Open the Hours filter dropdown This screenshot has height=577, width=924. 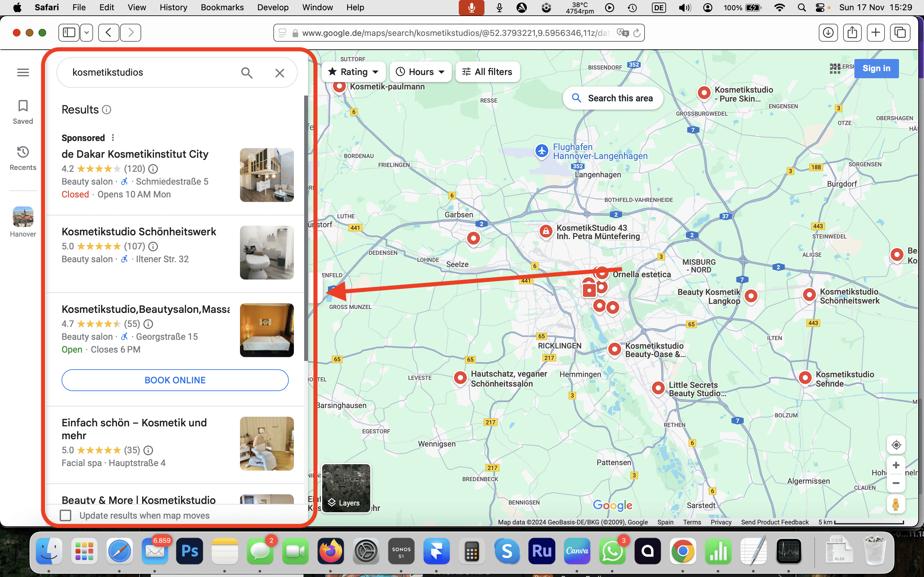[420, 72]
